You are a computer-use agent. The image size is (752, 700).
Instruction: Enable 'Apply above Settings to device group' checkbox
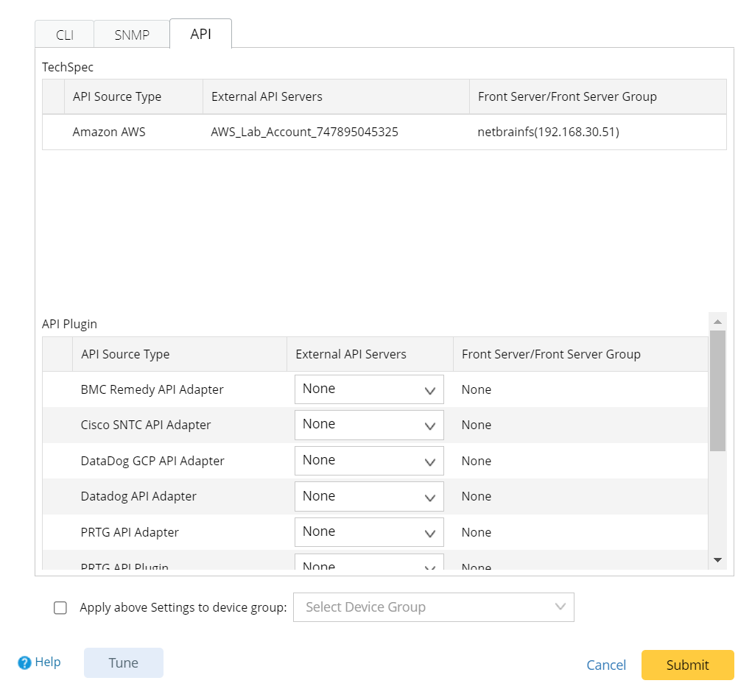[60, 608]
